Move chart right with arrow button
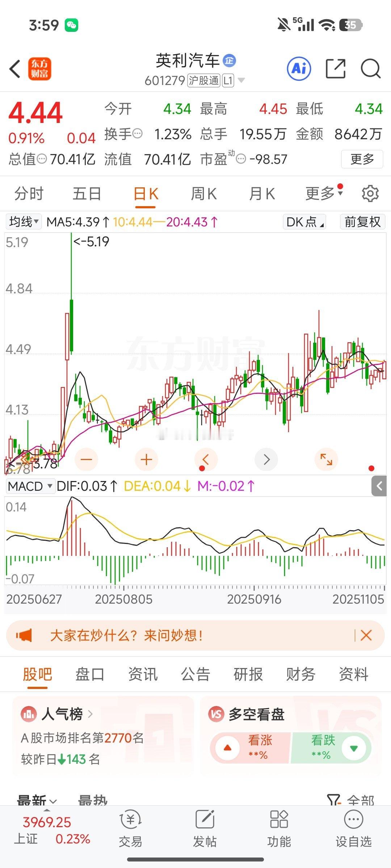The image size is (391, 868). [x=266, y=460]
